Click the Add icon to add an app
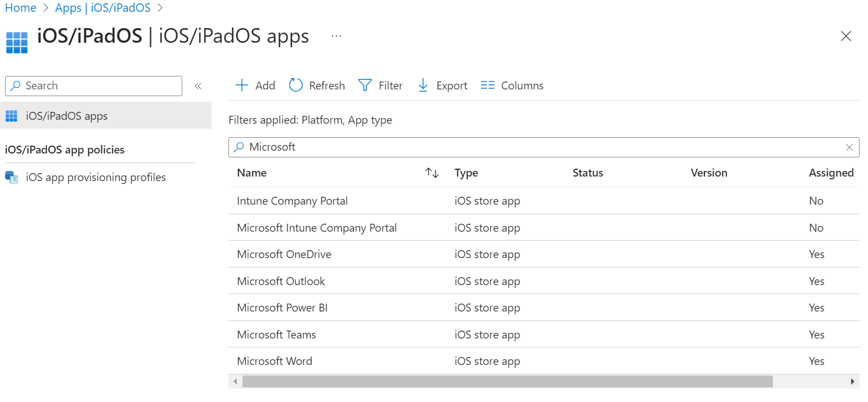This screenshot has width=868, height=402. pos(241,85)
